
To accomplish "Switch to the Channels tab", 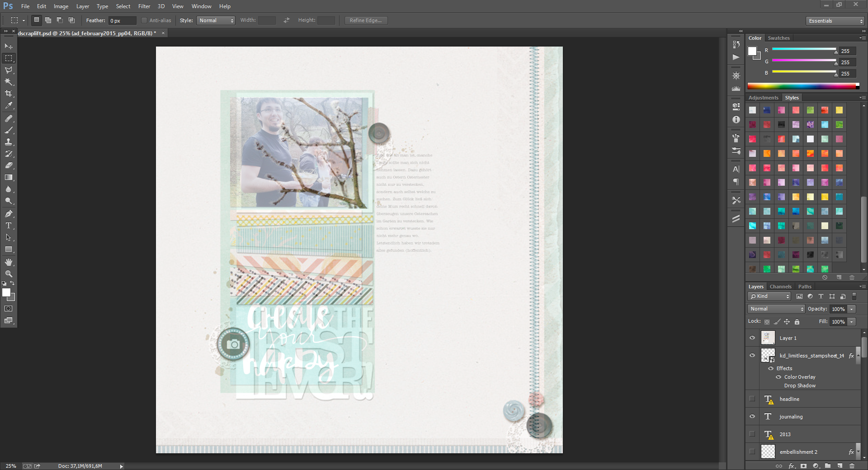I will [x=780, y=287].
